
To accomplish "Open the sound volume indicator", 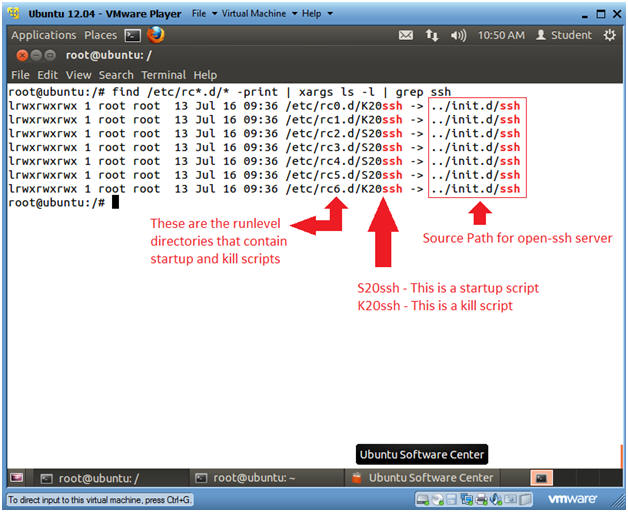I will coord(458,36).
